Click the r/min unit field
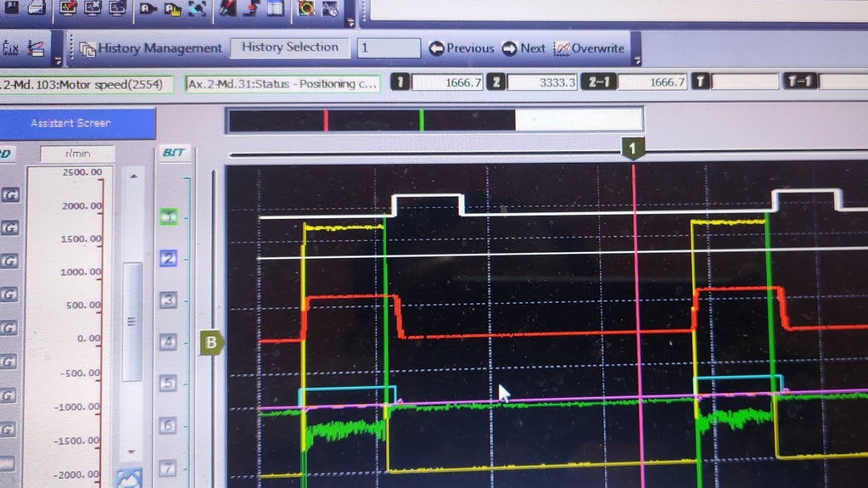Viewport: 868px width, 488px height. [77, 154]
